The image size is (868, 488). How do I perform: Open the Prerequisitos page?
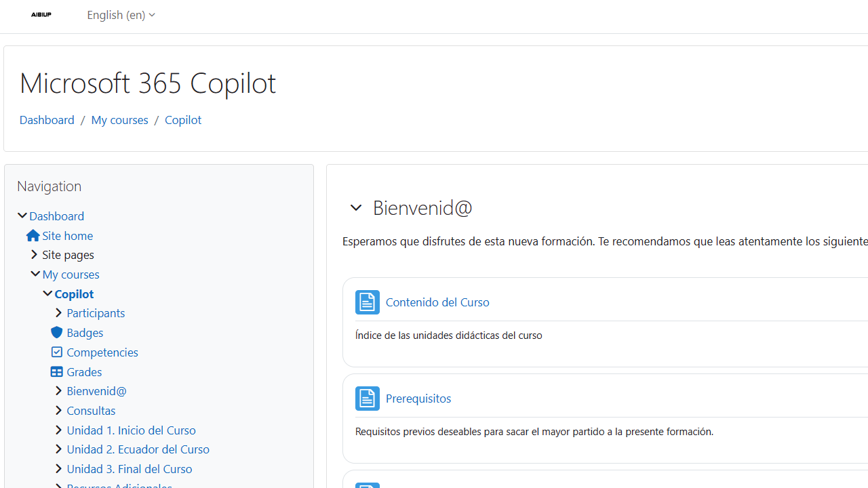(418, 399)
